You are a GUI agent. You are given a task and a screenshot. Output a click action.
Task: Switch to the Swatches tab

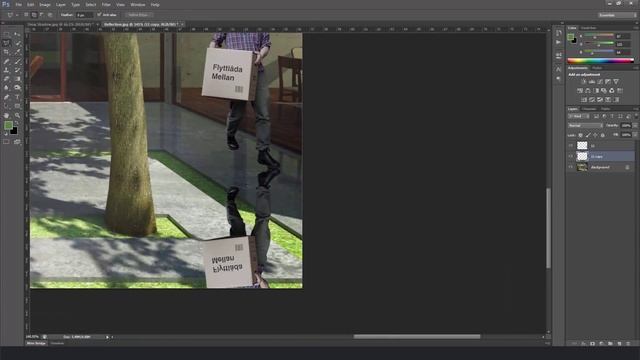589,28
